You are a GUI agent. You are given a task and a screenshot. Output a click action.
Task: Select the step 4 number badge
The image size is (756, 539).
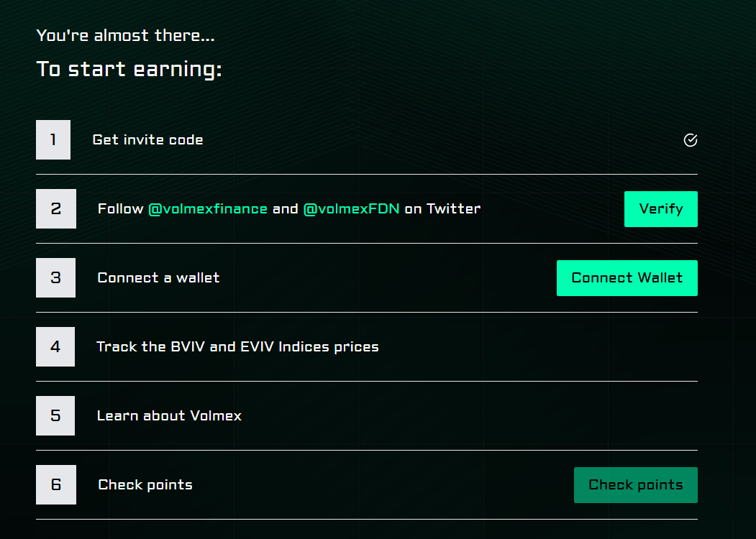[55, 346]
